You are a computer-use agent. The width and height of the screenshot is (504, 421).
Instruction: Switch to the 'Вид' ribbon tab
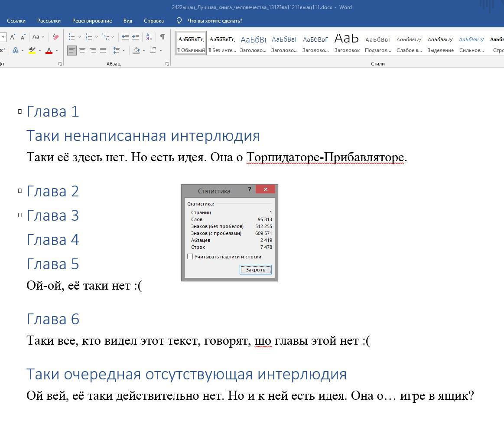127,20
